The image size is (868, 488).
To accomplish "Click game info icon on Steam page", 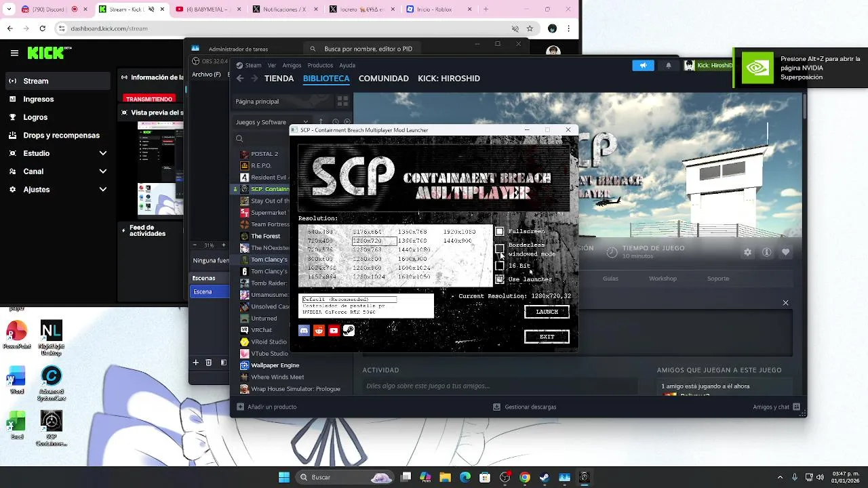I will (x=766, y=252).
